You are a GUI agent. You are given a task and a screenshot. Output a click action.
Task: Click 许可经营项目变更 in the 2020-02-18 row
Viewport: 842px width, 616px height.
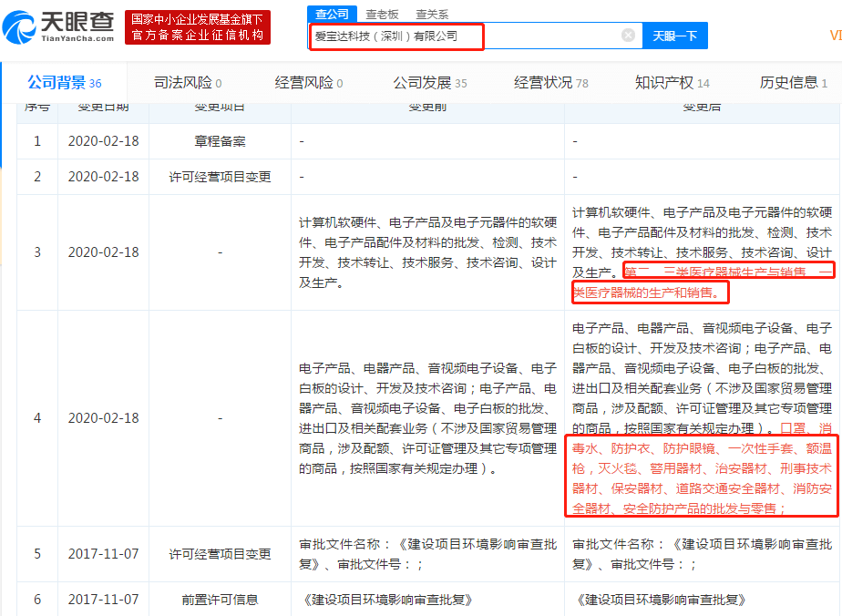click(220, 177)
